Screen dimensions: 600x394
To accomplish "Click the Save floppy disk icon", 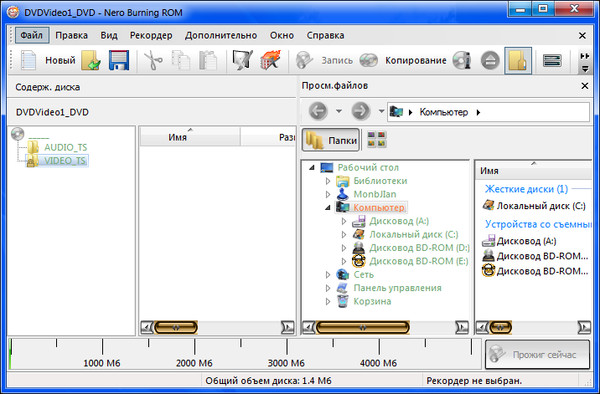I will 119,60.
